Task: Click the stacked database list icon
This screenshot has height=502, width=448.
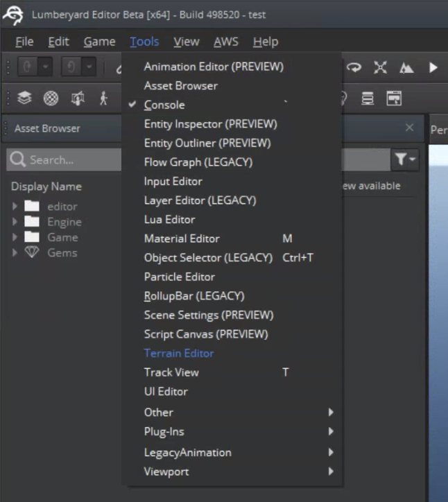Action: coord(368,98)
